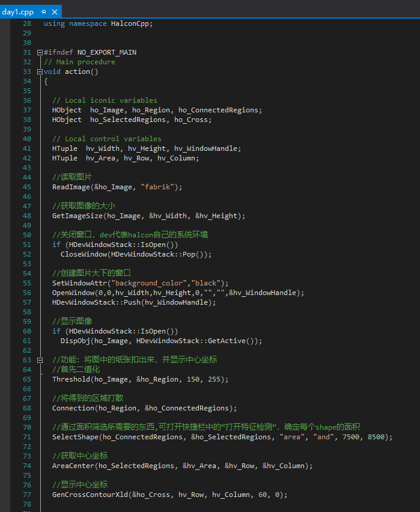Click the AreaCenter call on line 74

(72, 466)
